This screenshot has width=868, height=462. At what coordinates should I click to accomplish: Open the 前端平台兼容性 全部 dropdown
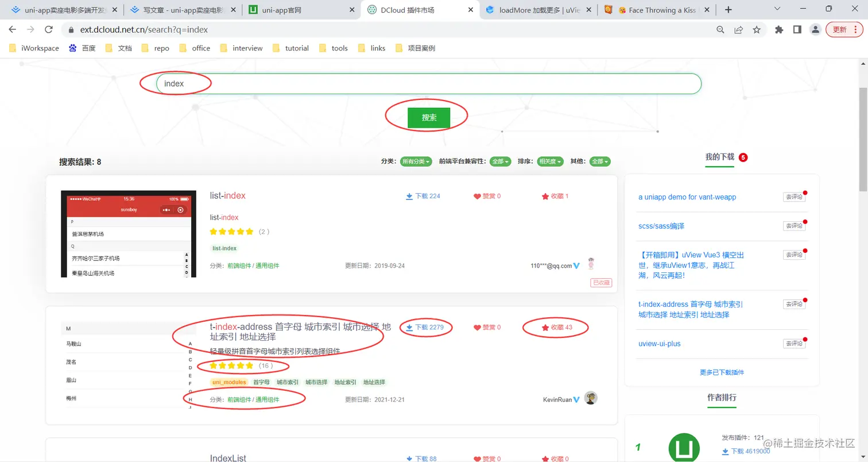[x=500, y=161]
